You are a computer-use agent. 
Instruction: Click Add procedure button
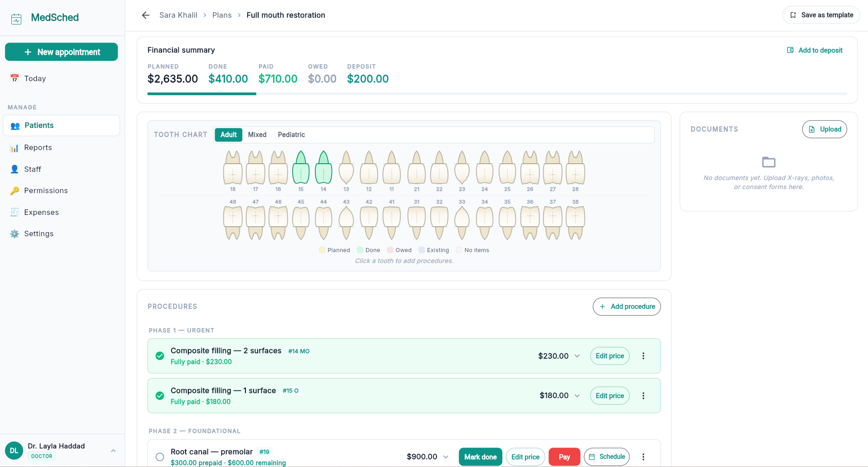pyautogui.click(x=627, y=306)
